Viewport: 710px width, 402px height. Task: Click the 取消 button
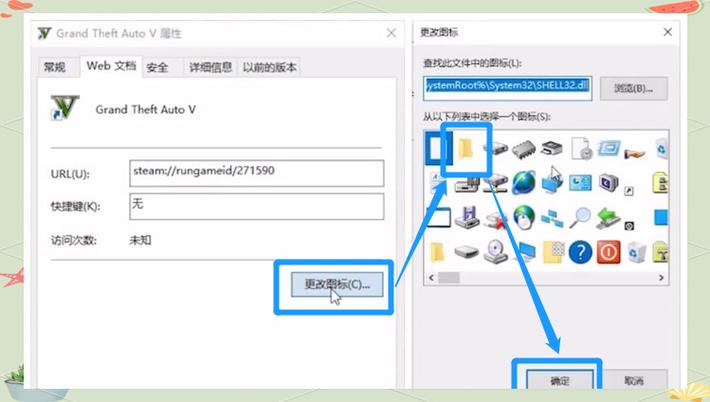click(x=633, y=380)
